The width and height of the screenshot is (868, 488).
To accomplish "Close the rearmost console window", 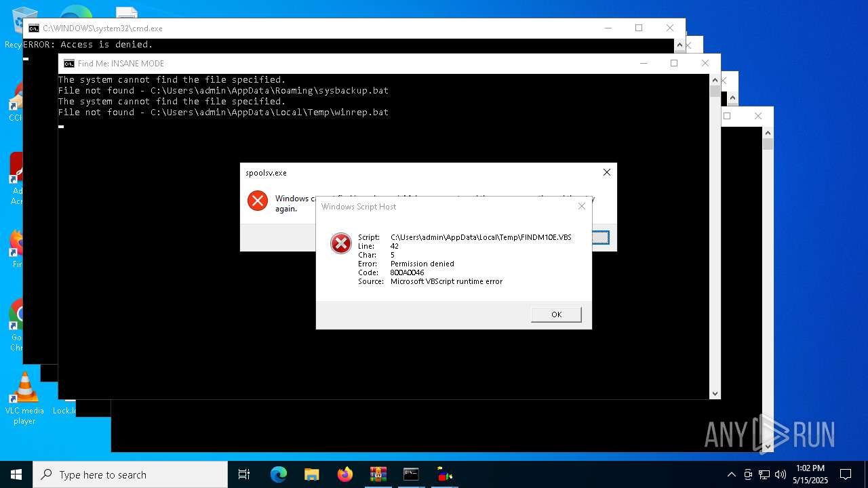I will pyautogui.click(x=757, y=116).
